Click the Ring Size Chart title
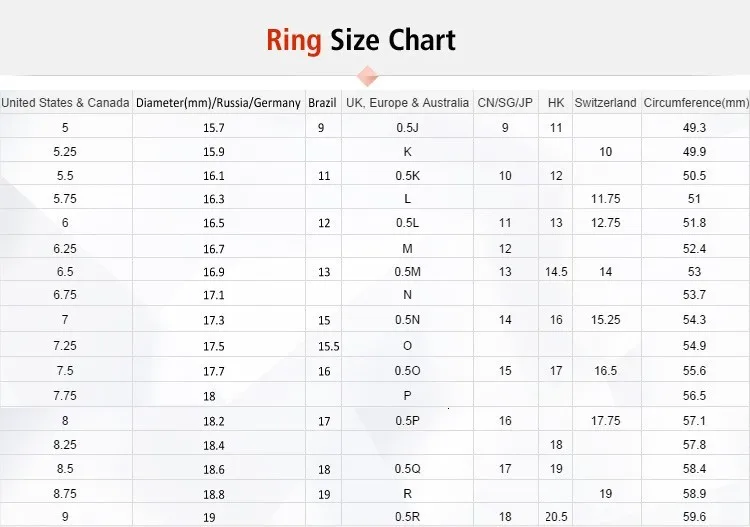 [361, 40]
